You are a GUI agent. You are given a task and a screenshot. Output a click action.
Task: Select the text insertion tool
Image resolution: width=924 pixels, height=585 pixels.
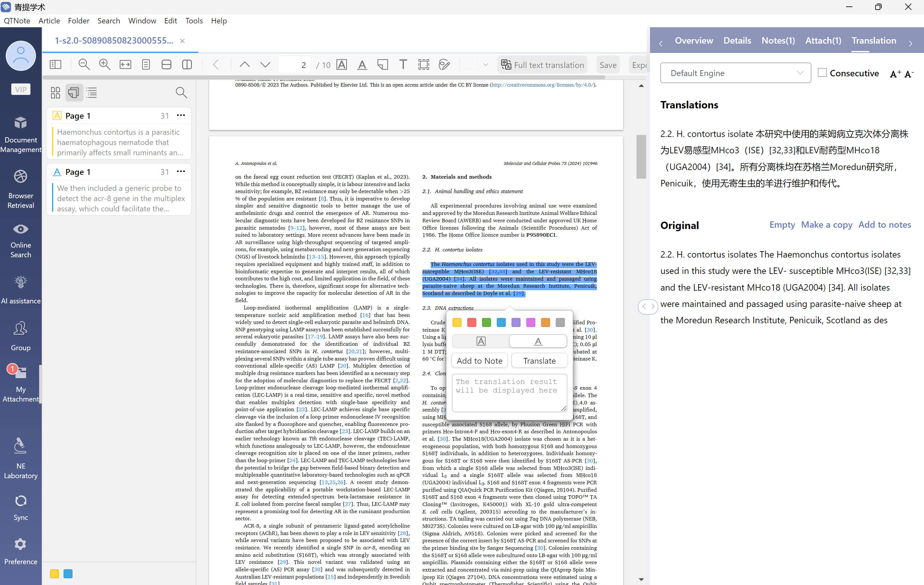403,64
